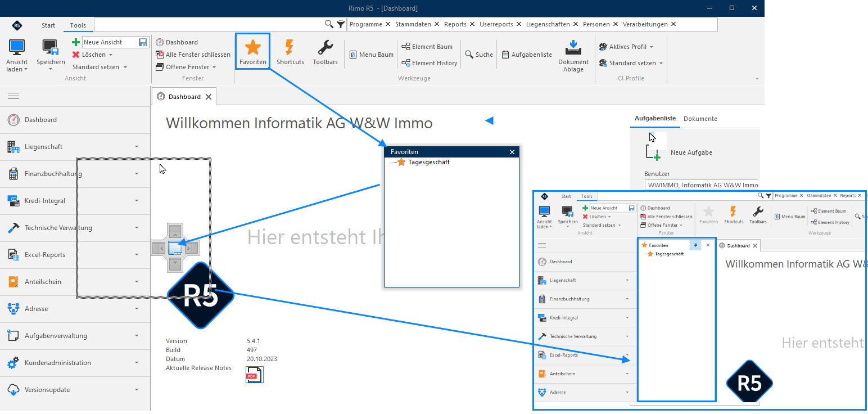Click the Benutzer field WWIMMO
Image resolution: width=868 pixels, height=414 pixels.
[x=701, y=185]
